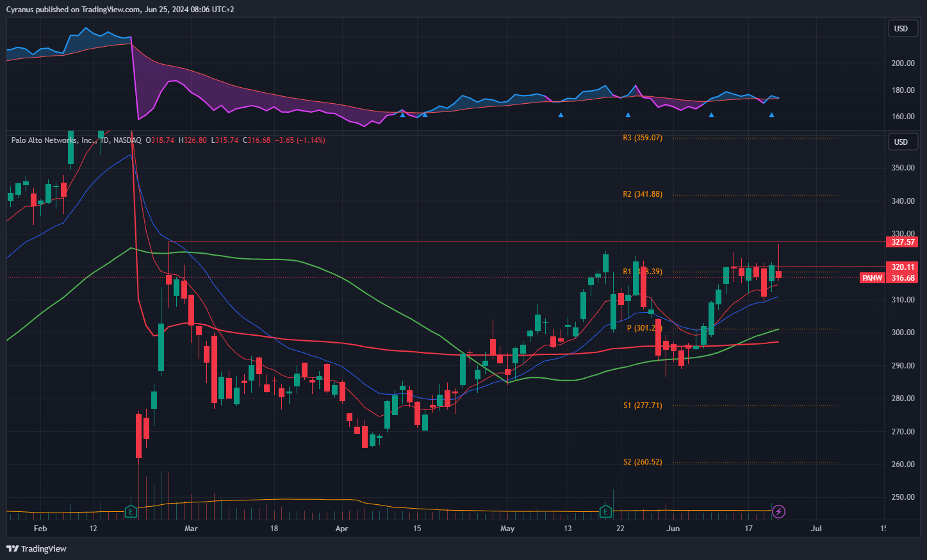Click the Jun label on the time axis

[x=673, y=529]
